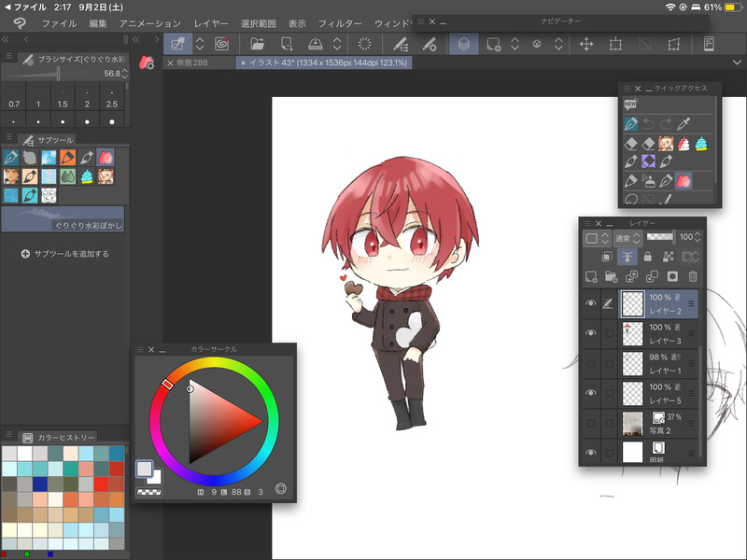Select the airbrush spray icon in Quick Access
Image resolution: width=747 pixels, height=560 pixels.
point(651,179)
